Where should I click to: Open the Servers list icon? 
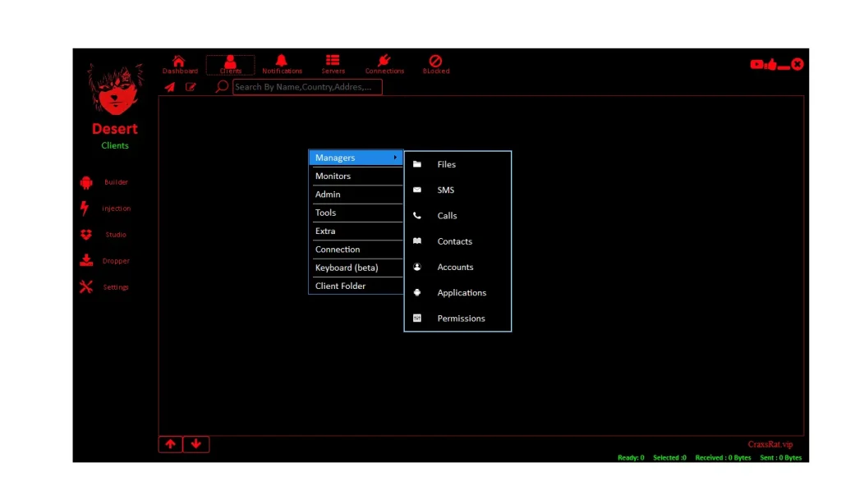tap(333, 62)
